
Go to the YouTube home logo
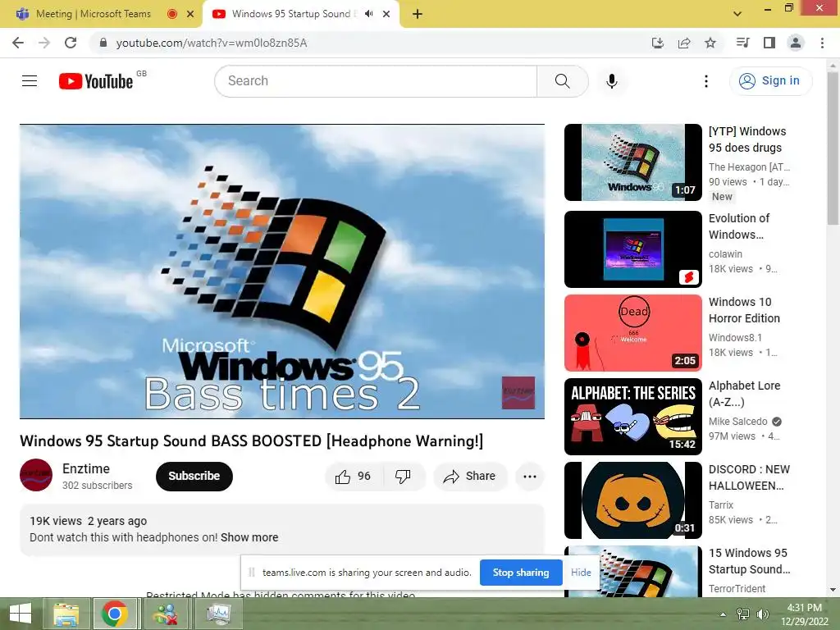(x=96, y=81)
